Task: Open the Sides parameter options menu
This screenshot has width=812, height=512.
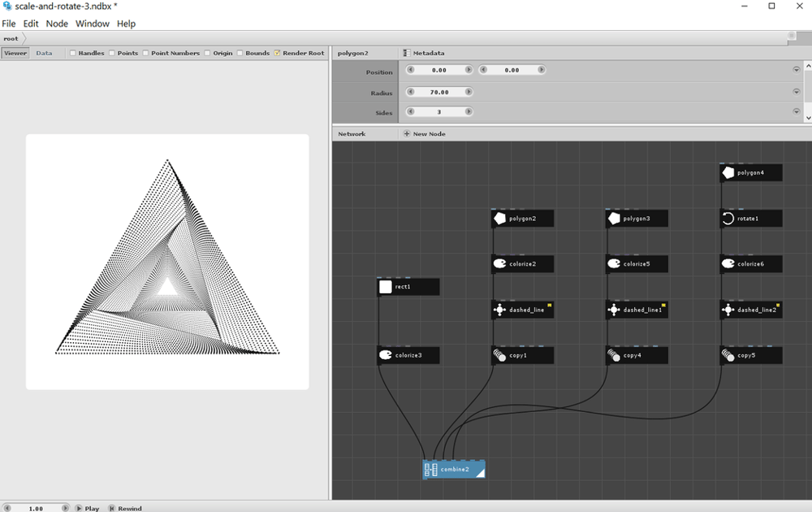Action: 797,111
